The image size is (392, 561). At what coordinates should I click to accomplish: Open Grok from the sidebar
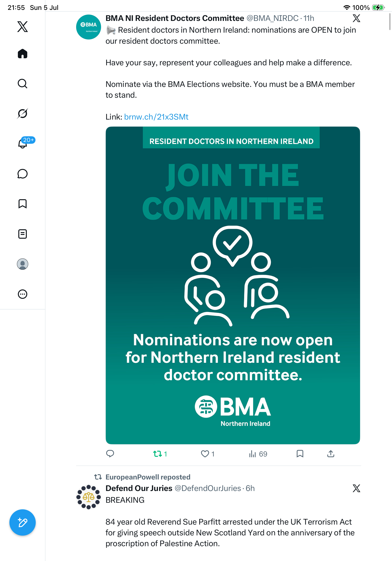(x=23, y=114)
